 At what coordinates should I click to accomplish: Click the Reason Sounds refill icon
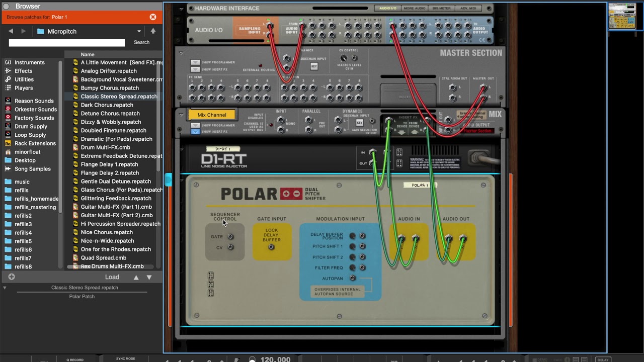(x=8, y=101)
